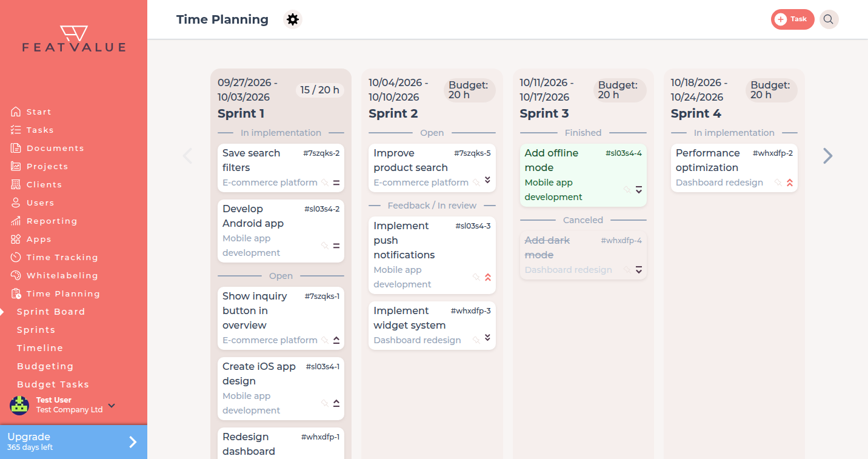Open the Sprints submenu item
Image resolution: width=868 pixels, height=459 pixels.
[x=36, y=330]
